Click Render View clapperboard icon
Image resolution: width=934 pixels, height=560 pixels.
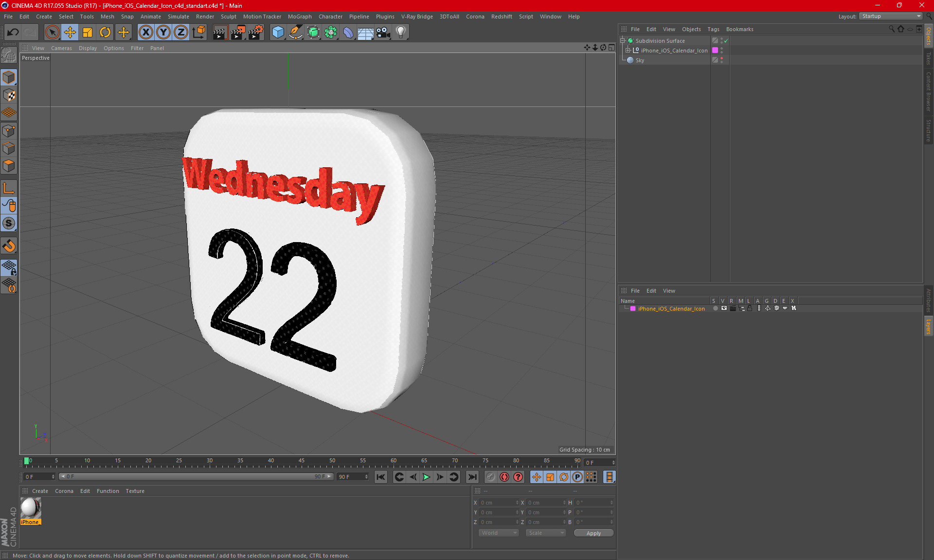220,33
